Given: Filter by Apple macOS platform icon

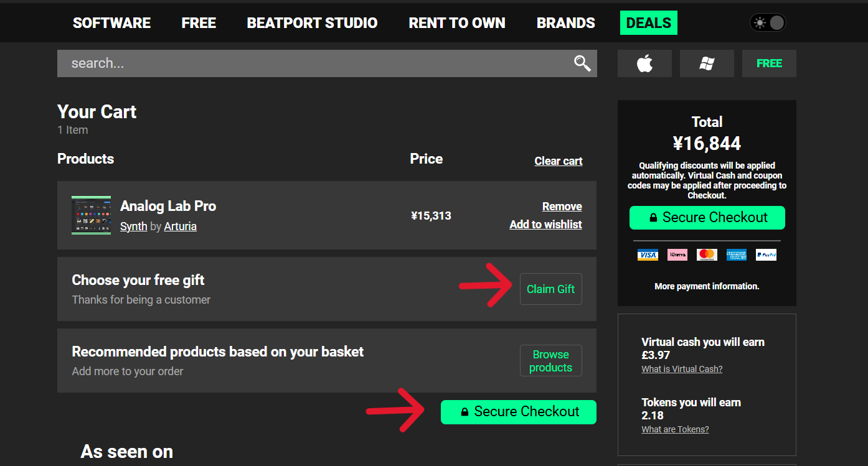Looking at the screenshot, I should coord(644,63).
